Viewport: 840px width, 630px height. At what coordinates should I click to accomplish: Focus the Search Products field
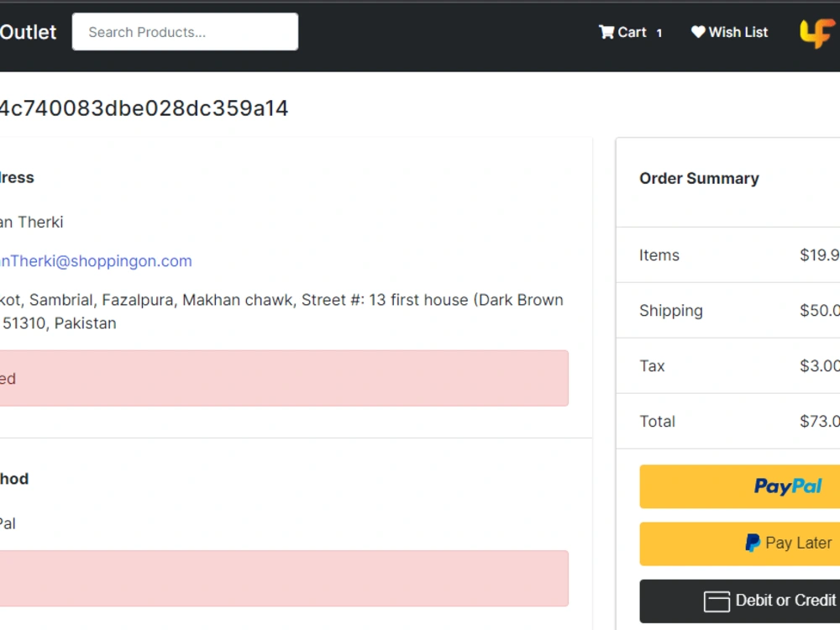185,32
